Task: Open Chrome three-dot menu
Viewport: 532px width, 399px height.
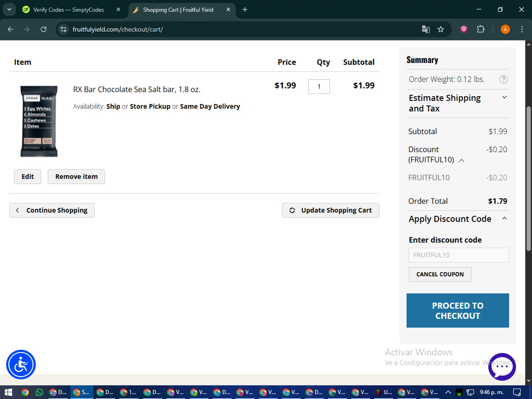Action: 522,29
